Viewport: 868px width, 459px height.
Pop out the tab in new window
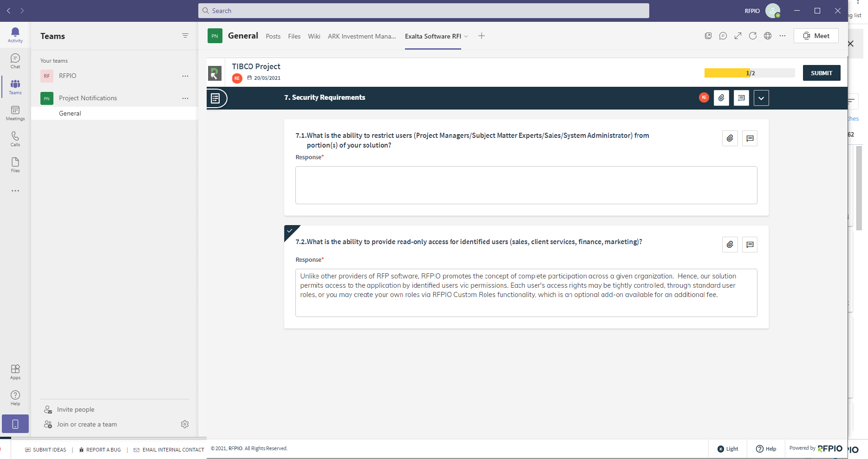point(708,36)
